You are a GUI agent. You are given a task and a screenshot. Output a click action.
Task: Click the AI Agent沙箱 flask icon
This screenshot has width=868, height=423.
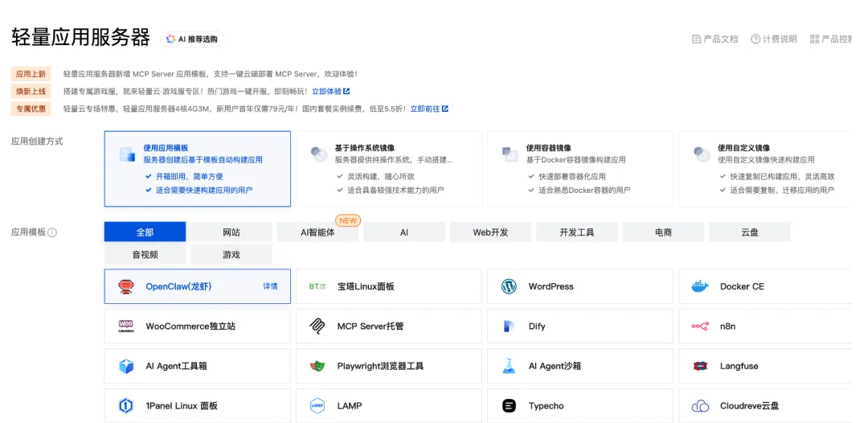tap(509, 366)
